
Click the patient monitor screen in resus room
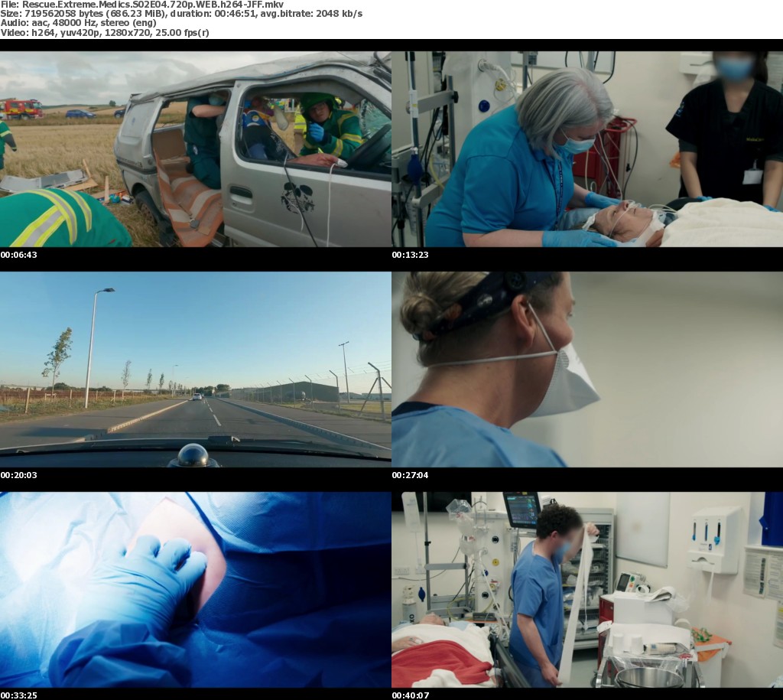[521, 510]
